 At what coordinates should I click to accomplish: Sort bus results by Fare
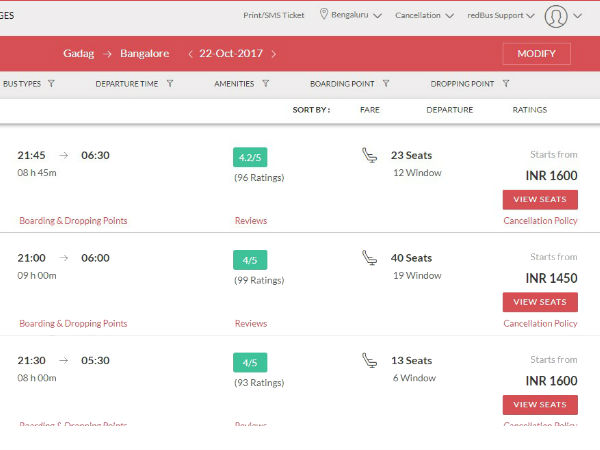[x=370, y=110]
